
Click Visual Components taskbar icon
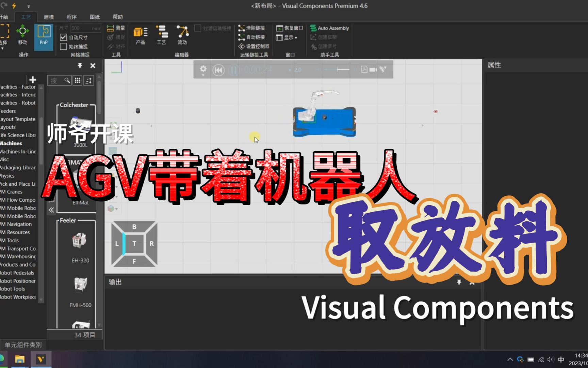(41, 359)
